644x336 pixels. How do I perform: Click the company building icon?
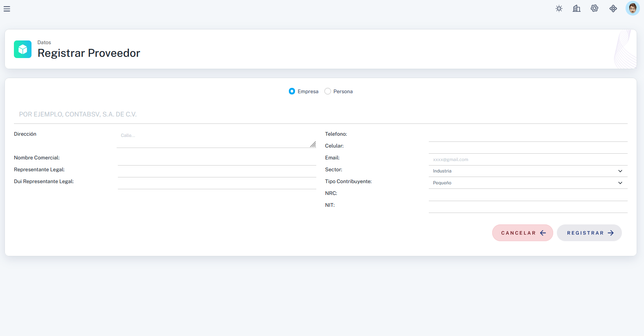click(x=576, y=9)
